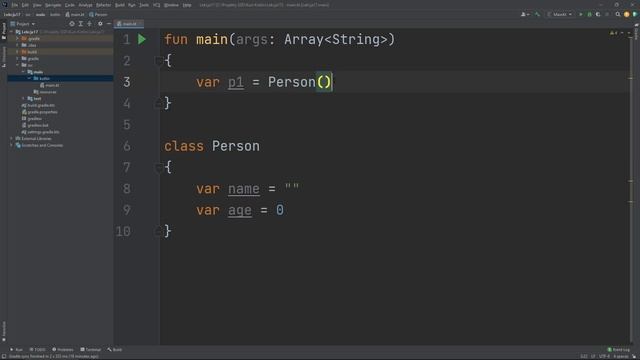The height and width of the screenshot is (360, 640).
Task: Expand the .idea folder in project tree
Action: (17, 45)
